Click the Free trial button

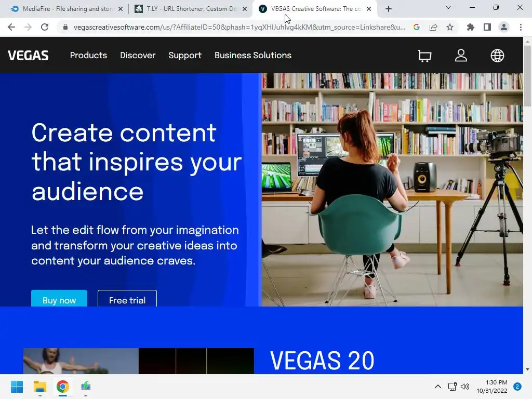(127, 299)
